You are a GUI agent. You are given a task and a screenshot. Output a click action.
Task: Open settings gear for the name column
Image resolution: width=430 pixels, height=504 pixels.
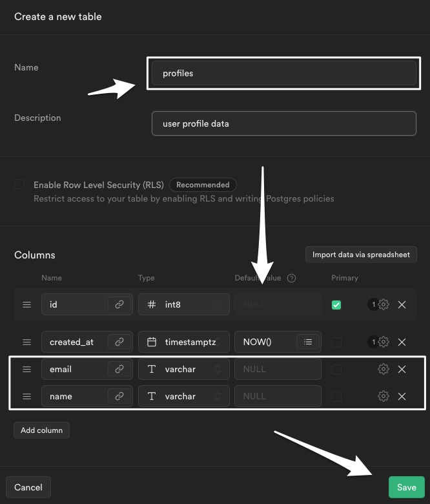384,396
